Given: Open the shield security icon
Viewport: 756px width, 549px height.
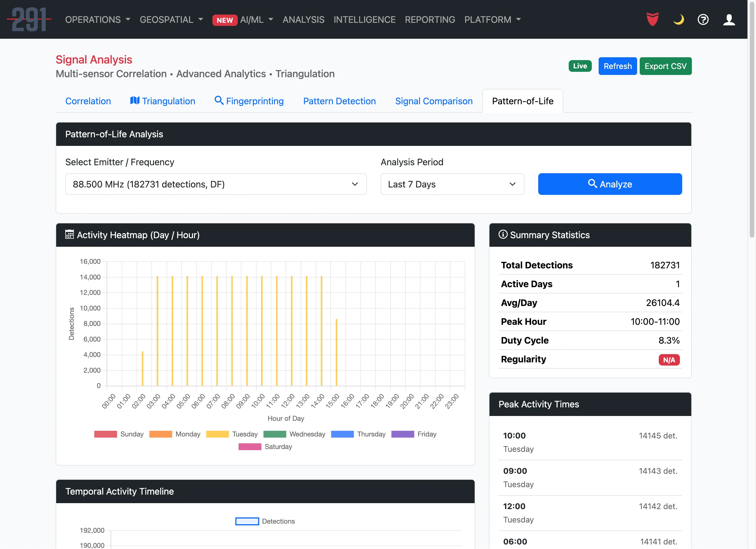Looking at the screenshot, I should point(652,19).
